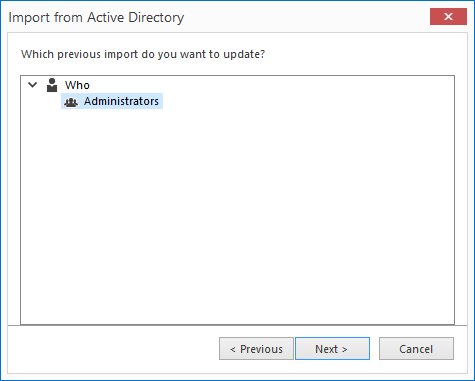The image size is (475, 381).
Task: Click the down arrow left of Who
Action: (x=33, y=85)
